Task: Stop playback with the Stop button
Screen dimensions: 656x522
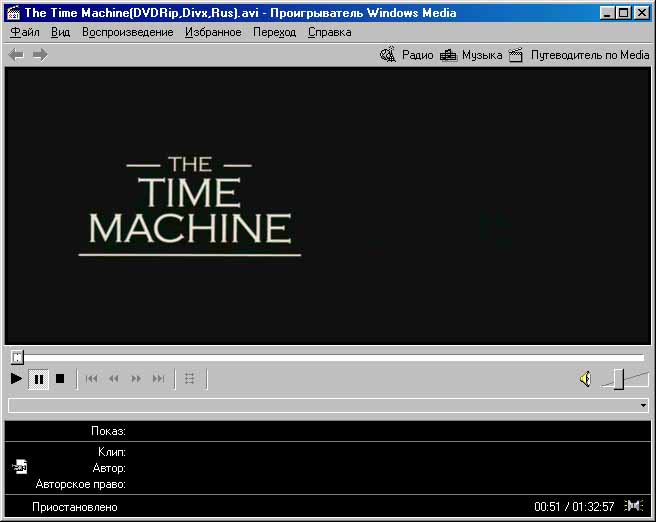Action: (x=60, y=379)
